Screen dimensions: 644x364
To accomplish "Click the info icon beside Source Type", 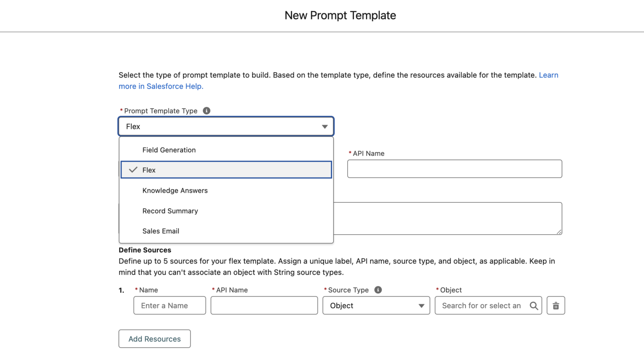I will (x=378, y=289).
